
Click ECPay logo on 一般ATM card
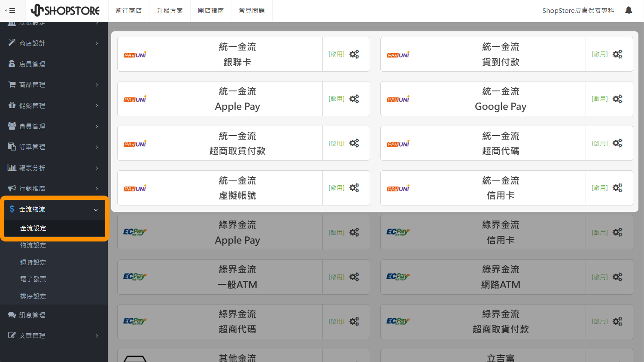point(135,277)
